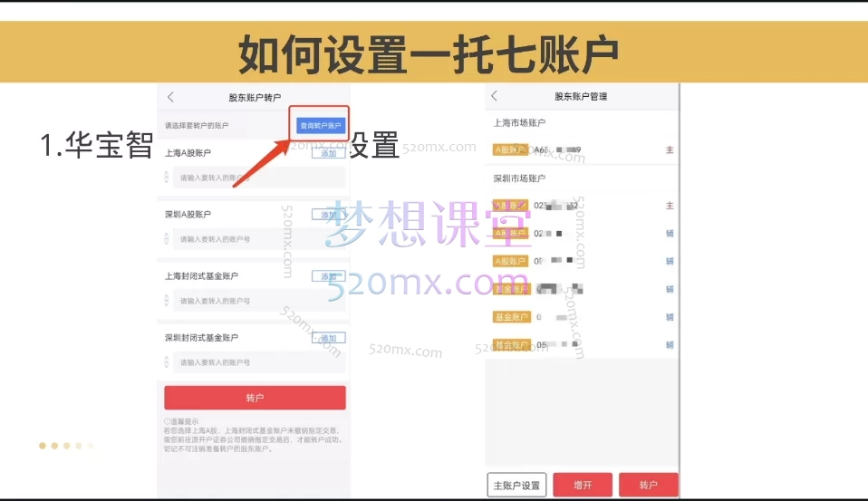868x501 pixels.
Task: Select the 基金账户 row starting with 05
Action: (582, 344)
